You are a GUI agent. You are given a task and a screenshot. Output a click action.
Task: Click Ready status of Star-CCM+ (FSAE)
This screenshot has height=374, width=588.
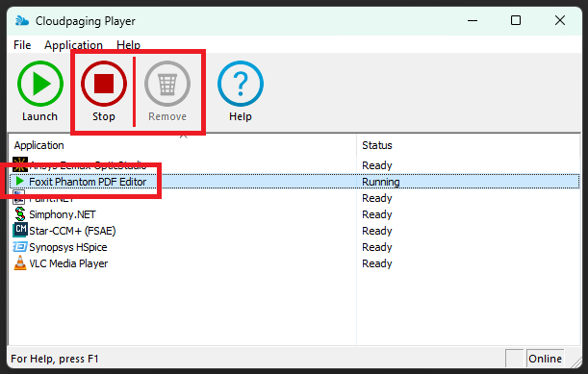click(377, 231)
